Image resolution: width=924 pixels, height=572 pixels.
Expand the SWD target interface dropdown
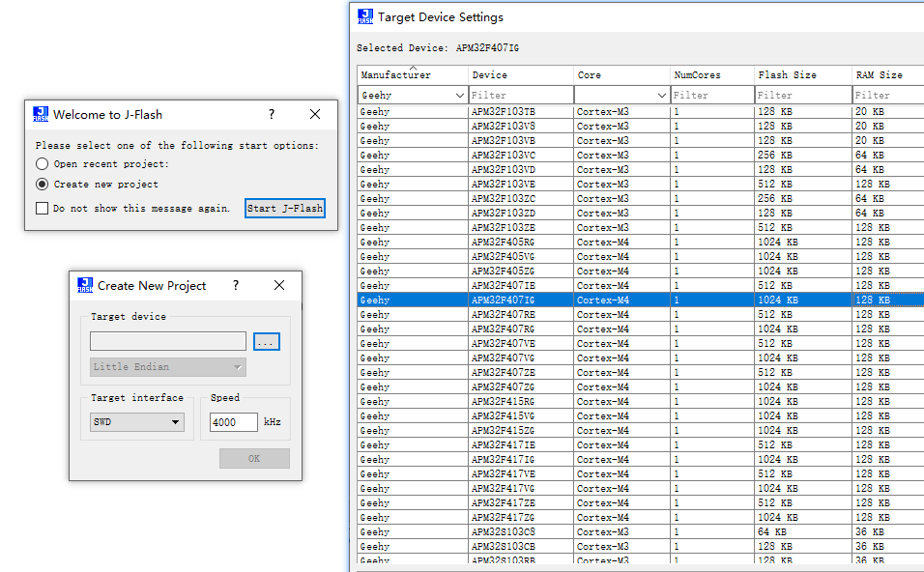pyautogui.click(x=176, y=422)
